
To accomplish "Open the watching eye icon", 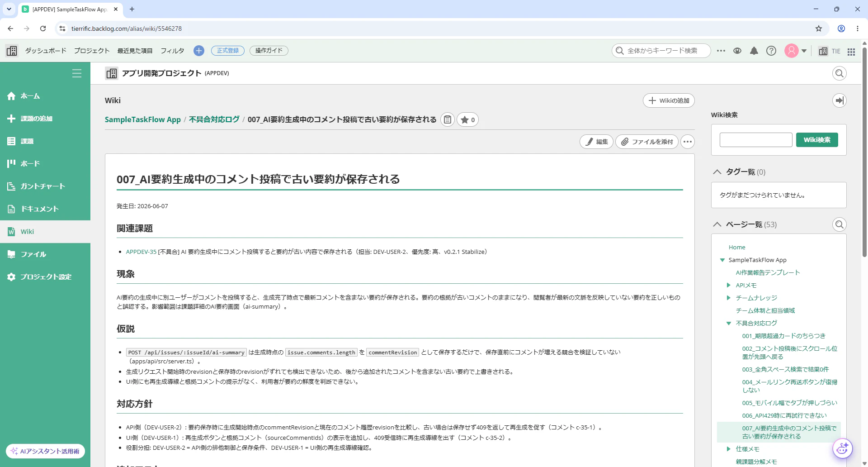I will point(737,51).
